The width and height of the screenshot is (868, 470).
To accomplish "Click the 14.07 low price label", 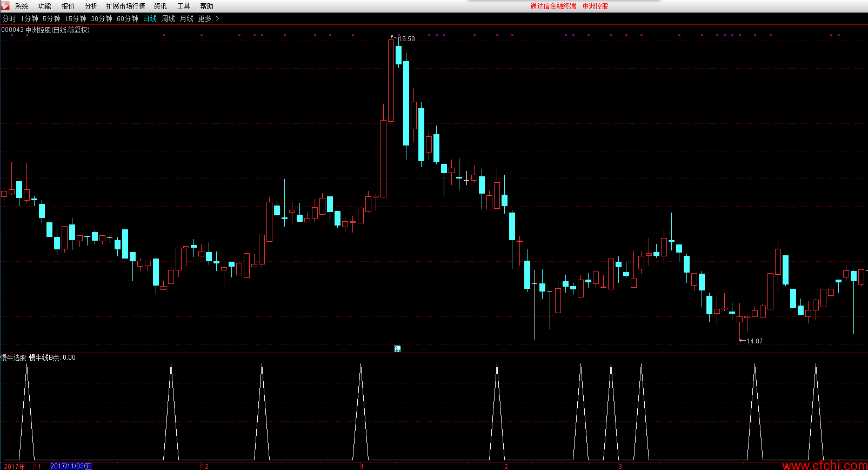I will tap(755, 341).
